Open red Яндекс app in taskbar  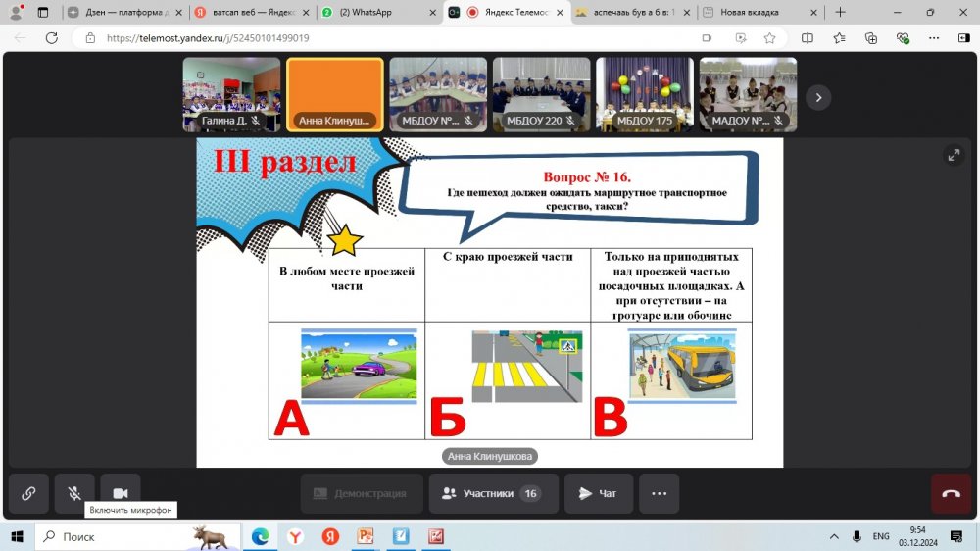pos(330,536)
